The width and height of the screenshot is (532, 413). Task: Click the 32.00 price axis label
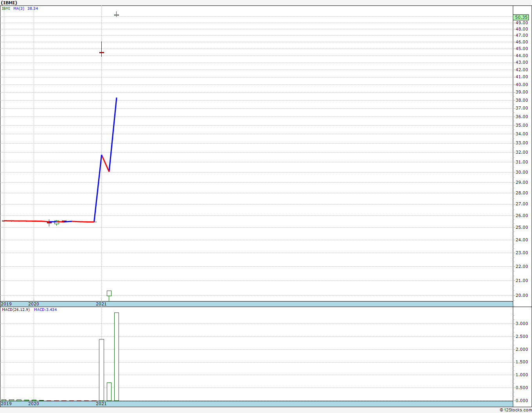point(521,153)
